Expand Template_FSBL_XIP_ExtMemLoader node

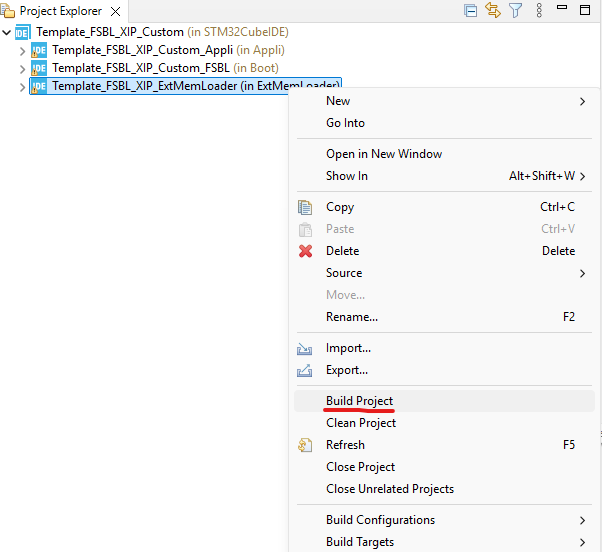click(23, 87)
